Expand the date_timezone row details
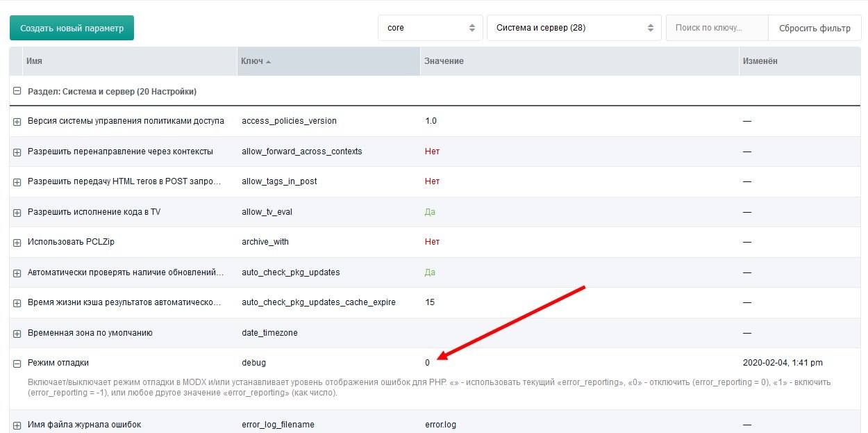Image resolution: width=868 pixels, height=433 pixels. coord(17,334)
